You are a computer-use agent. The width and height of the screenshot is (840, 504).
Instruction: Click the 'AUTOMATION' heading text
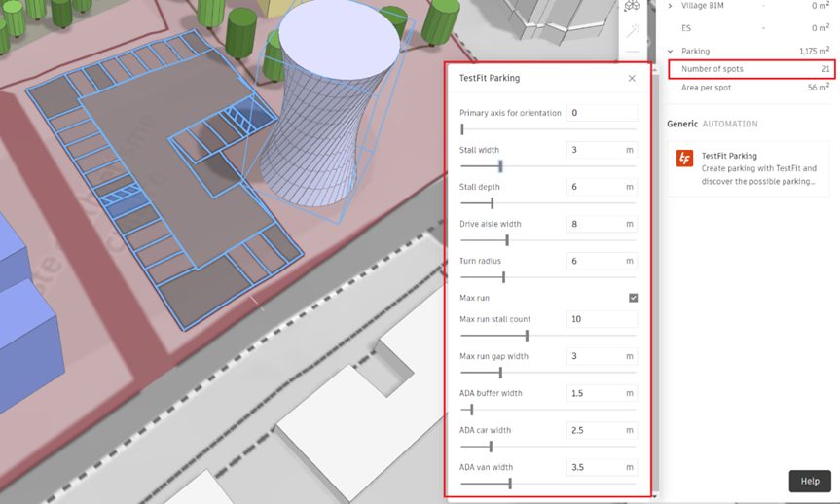coord(730,124)
